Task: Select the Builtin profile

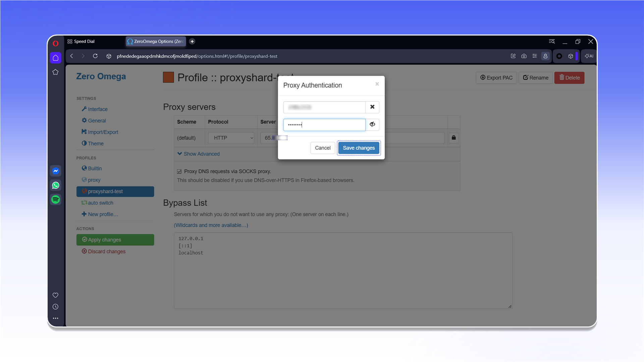Action: [92, 168]
